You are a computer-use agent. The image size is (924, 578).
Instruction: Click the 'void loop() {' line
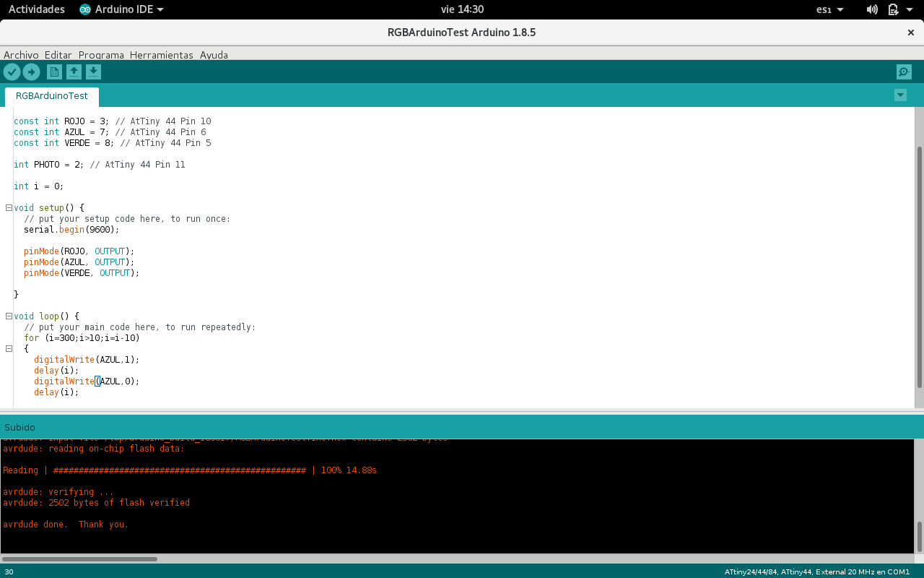[47, 316]
